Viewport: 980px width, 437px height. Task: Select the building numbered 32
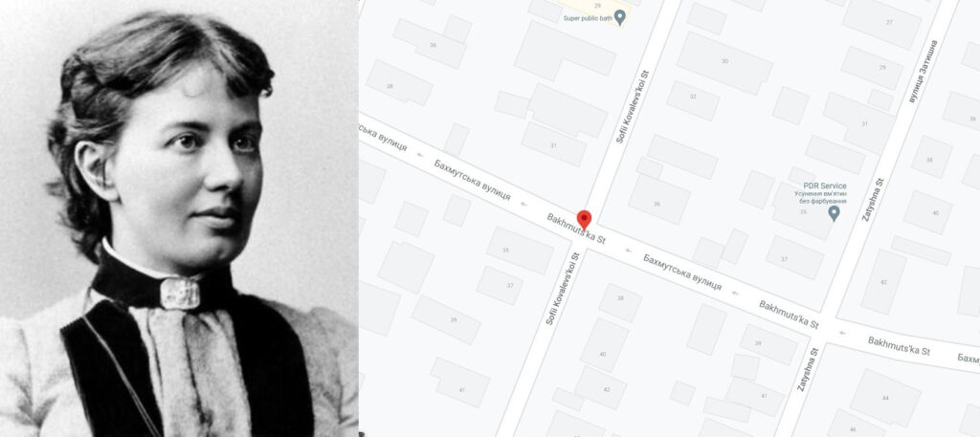pyautogui.click(x=693, y=98)
